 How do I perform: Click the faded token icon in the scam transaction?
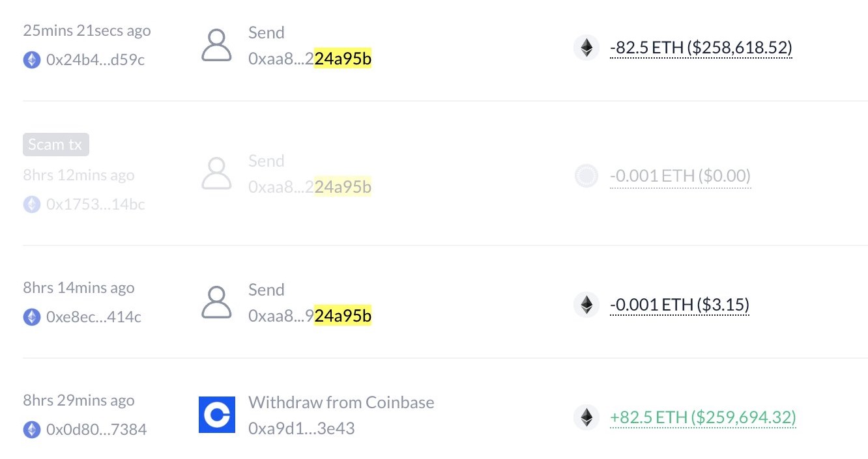[586, 176]
